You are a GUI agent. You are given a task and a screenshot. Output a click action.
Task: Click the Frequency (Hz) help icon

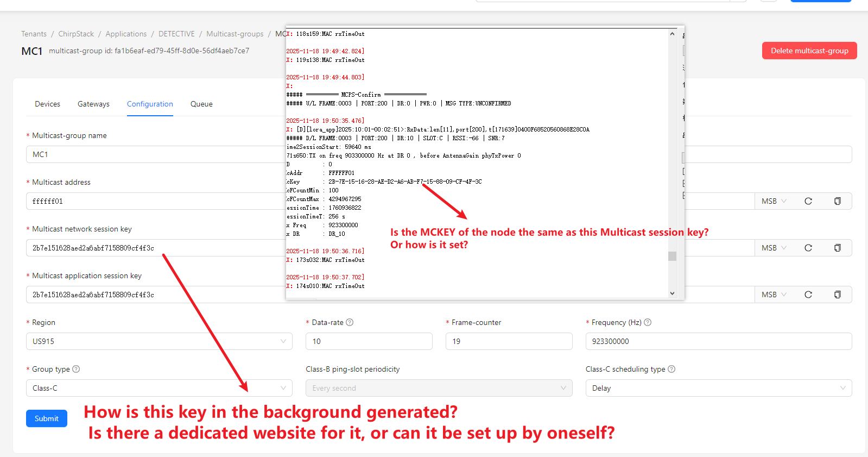click(x=648, y=322)
